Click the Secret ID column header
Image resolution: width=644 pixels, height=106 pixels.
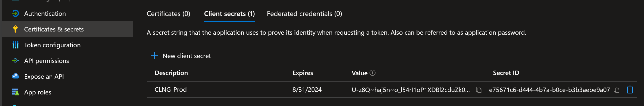coord(506,73)
